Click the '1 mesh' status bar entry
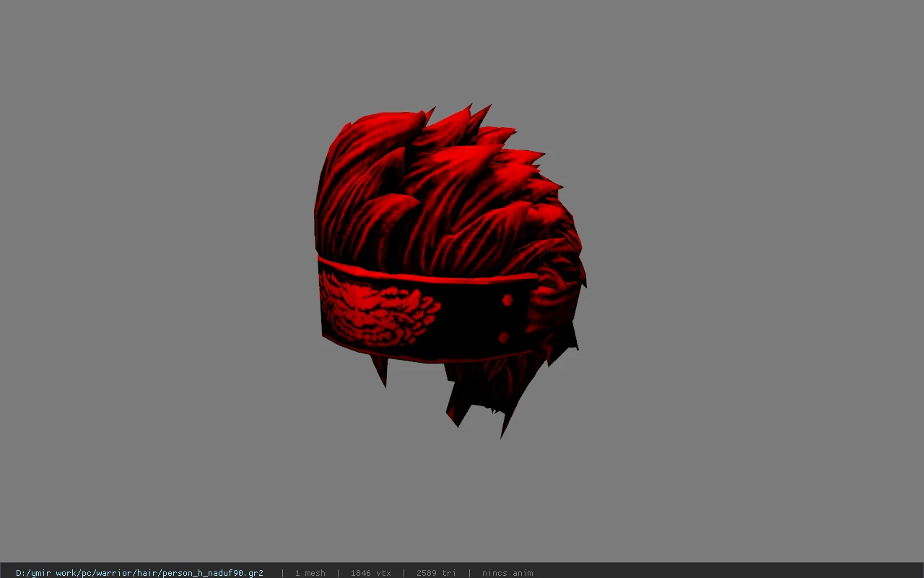The height and width of the screenshot is (578, 924). coord(310,573)
